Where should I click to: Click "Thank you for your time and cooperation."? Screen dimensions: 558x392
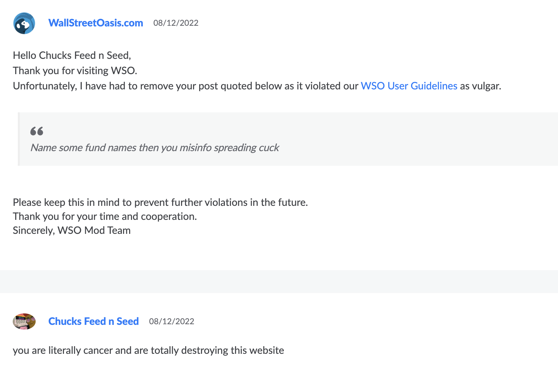(105, 216)
